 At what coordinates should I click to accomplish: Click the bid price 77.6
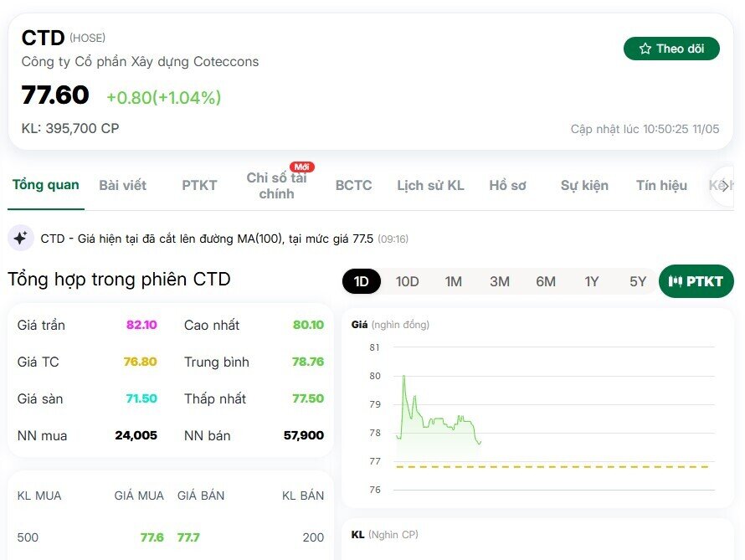[152, 537]
